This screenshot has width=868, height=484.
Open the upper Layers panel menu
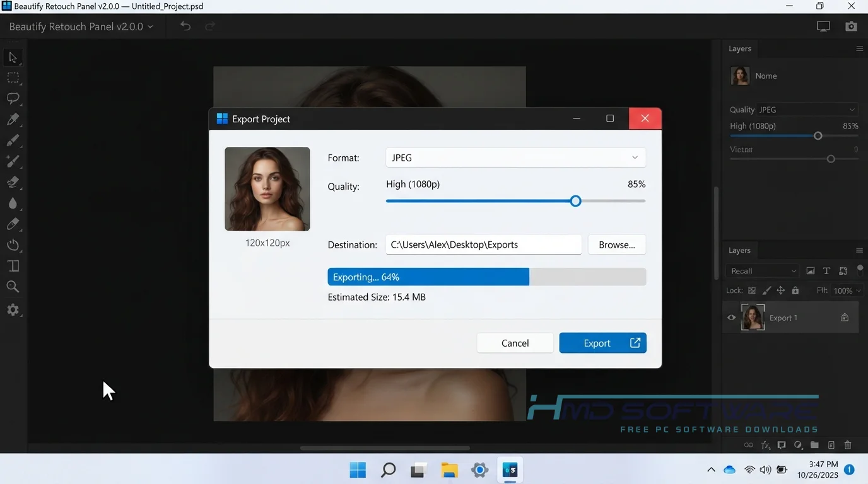click(x=859, y=49)
